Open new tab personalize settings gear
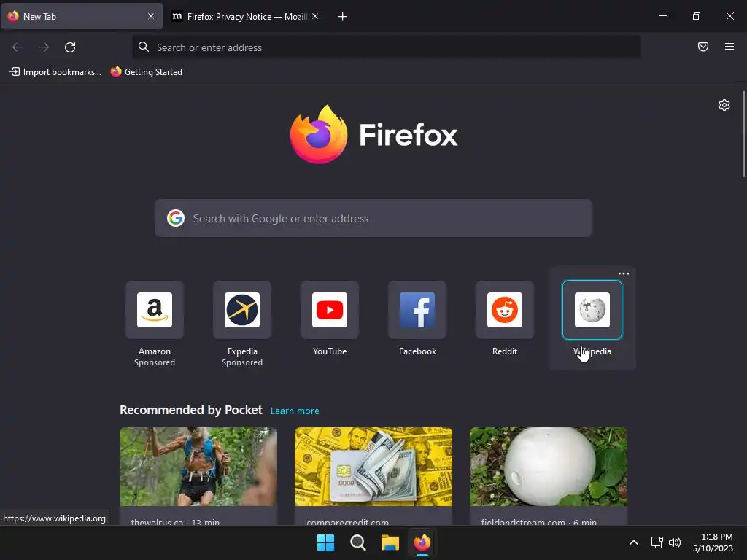Screen dimensions: 747x560 [x=724, y=105]
